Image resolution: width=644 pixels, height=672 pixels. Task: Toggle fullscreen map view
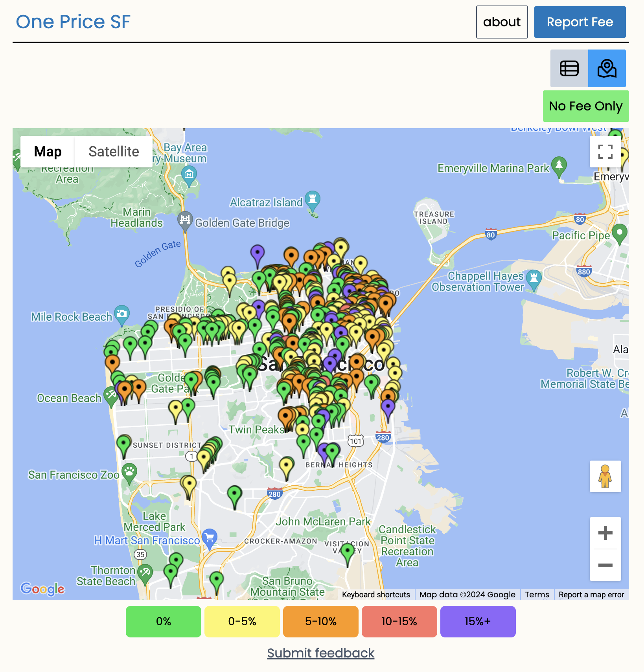605,152
